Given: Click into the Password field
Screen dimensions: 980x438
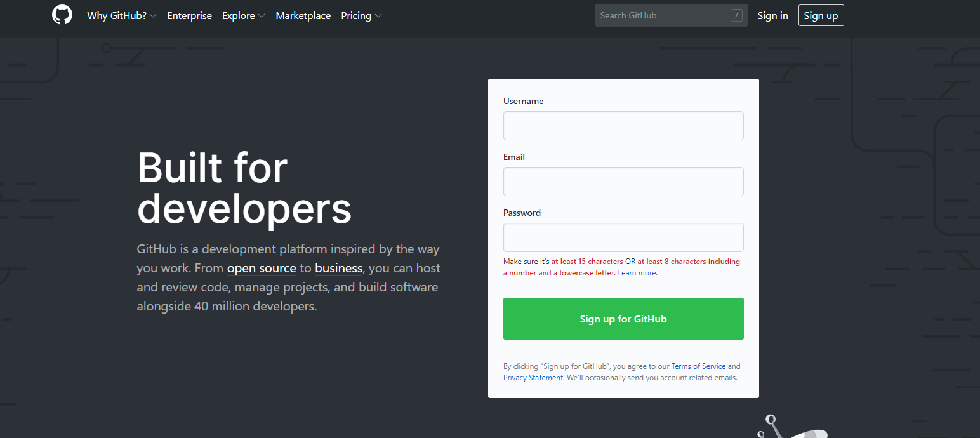Looking at the screenshot, I should coord(623,237).
